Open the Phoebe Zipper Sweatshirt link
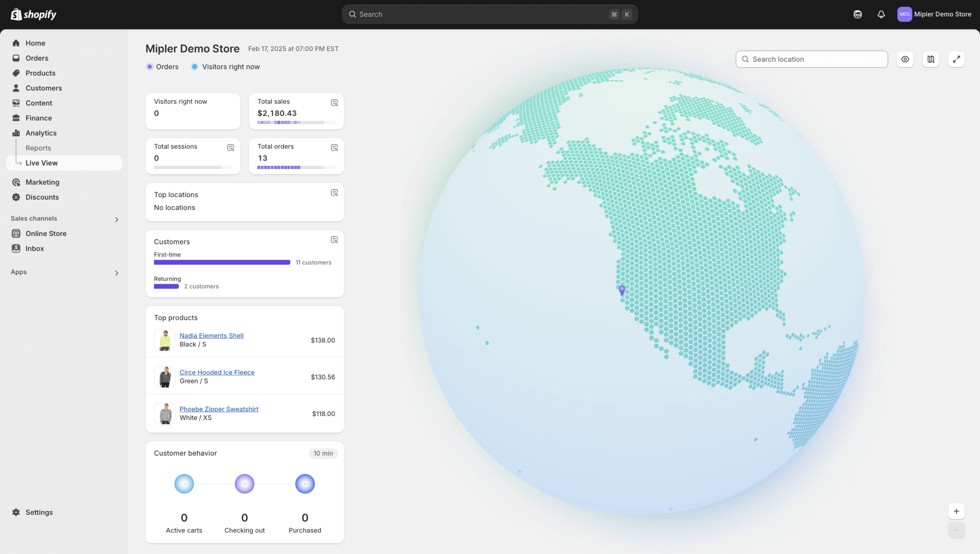 coord(219,409)
